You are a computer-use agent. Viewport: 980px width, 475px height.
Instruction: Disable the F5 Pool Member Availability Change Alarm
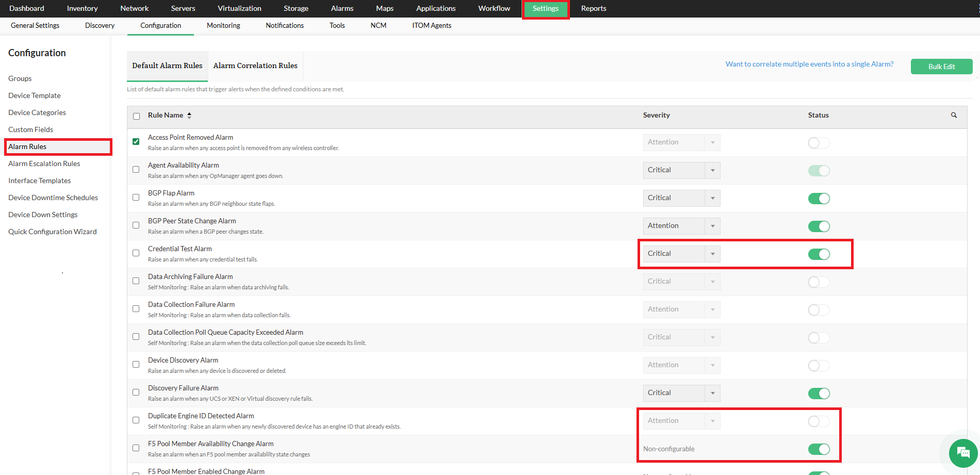819,449
